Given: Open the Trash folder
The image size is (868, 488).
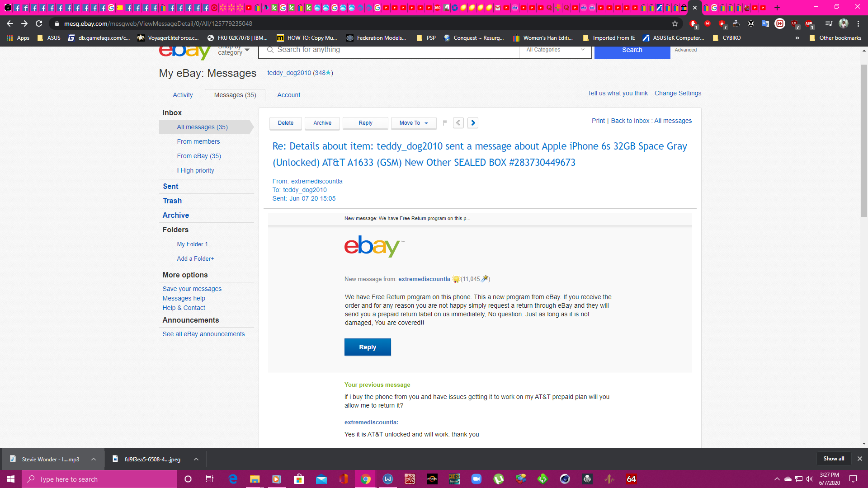Looking at the screenshot, I should pyautogui.click(x=172, y=201).
